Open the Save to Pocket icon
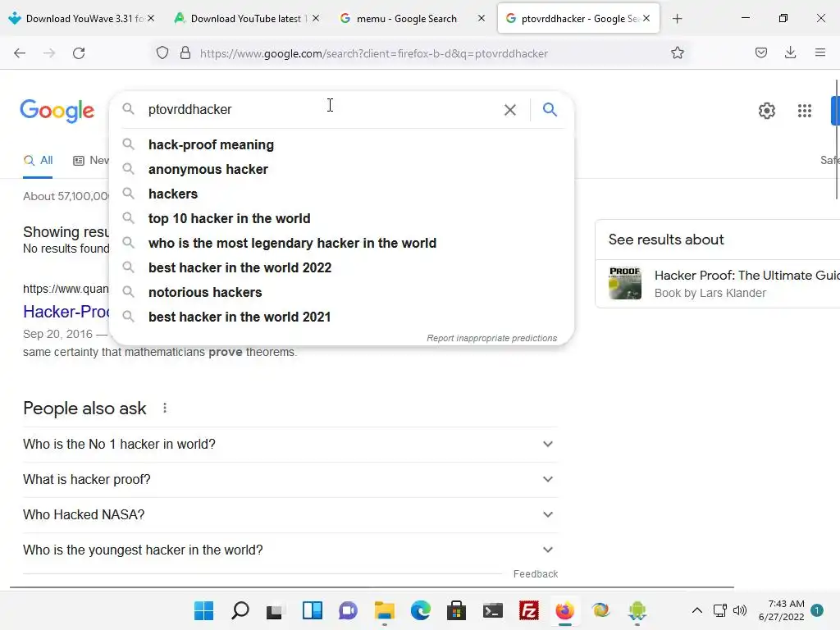 pyautogui.click(x=760, y=53)
